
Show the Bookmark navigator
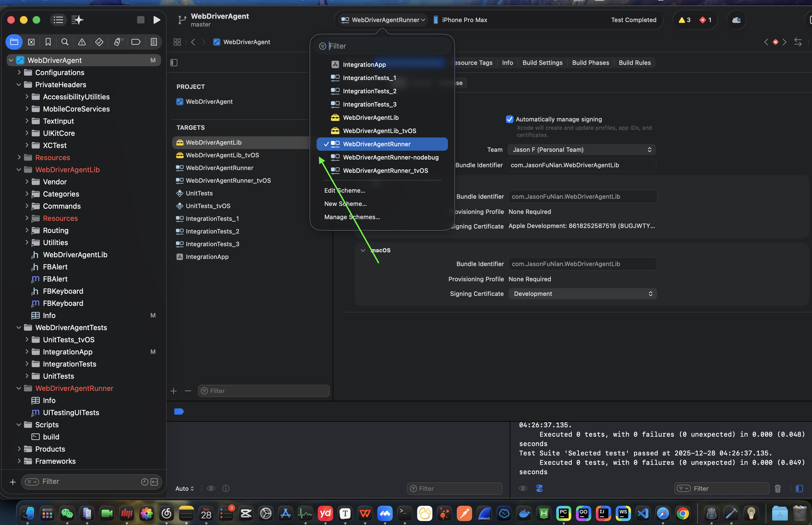[x=48, y=42]
